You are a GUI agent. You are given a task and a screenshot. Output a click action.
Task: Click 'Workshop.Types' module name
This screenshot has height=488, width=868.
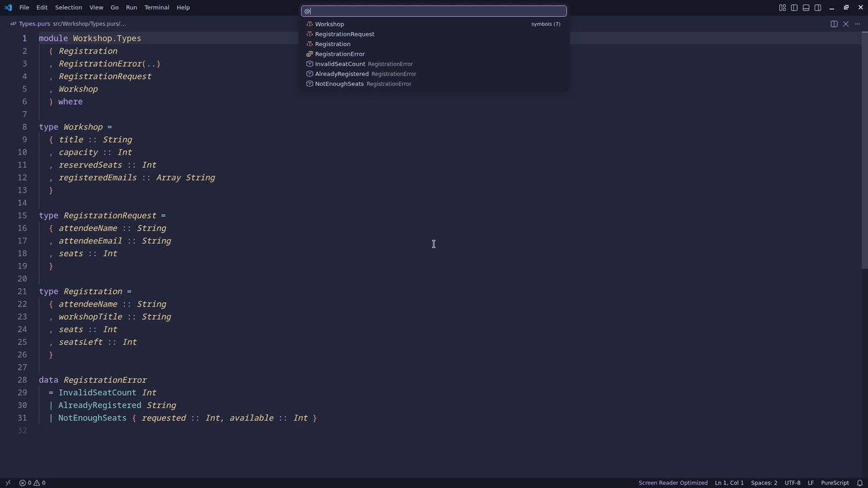[107, 39]
